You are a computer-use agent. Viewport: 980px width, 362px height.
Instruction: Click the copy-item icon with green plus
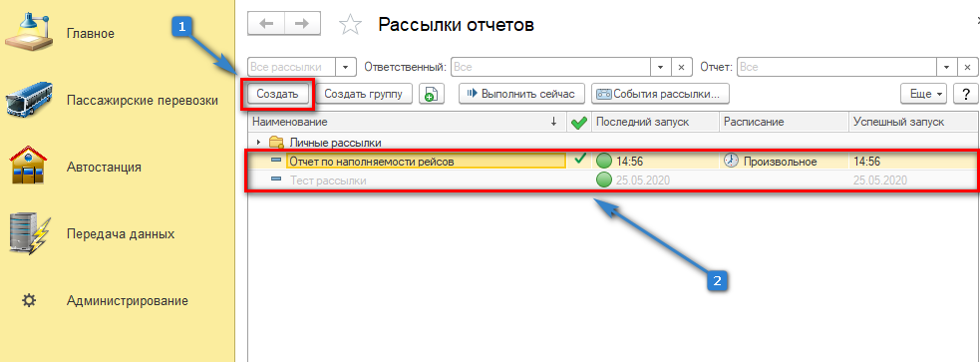[x=432, y=94]
